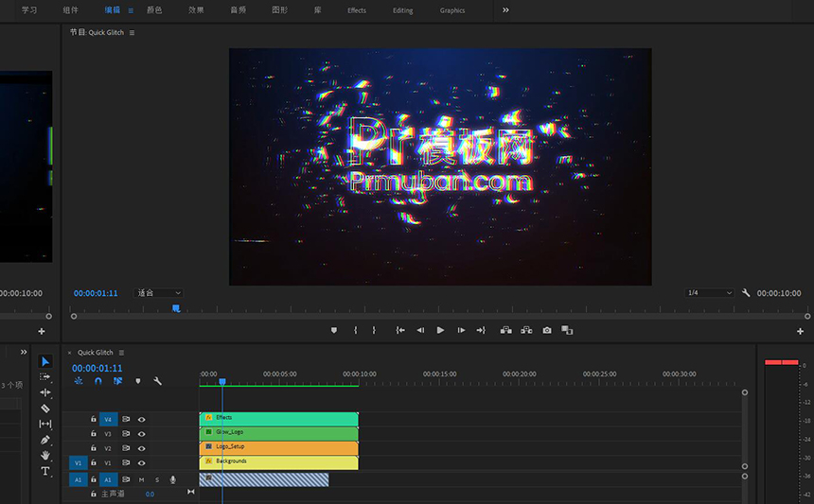Open Source monitor button editor plus

click(42, 331)
